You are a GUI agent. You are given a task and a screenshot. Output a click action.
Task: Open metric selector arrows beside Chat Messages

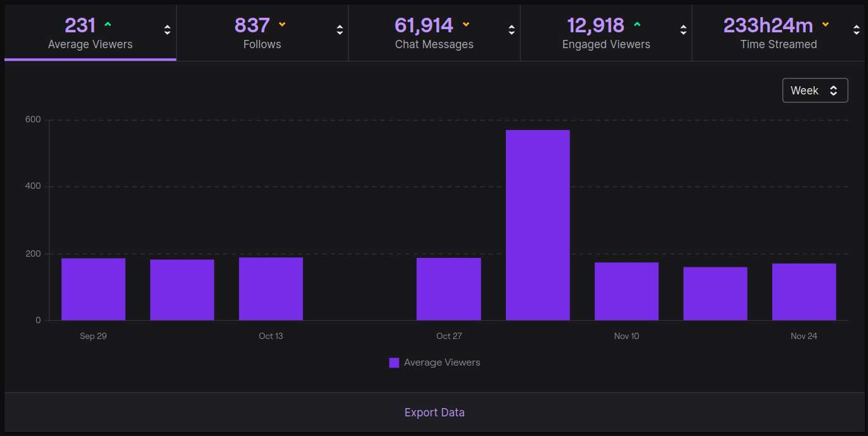(x=512, y=30)
